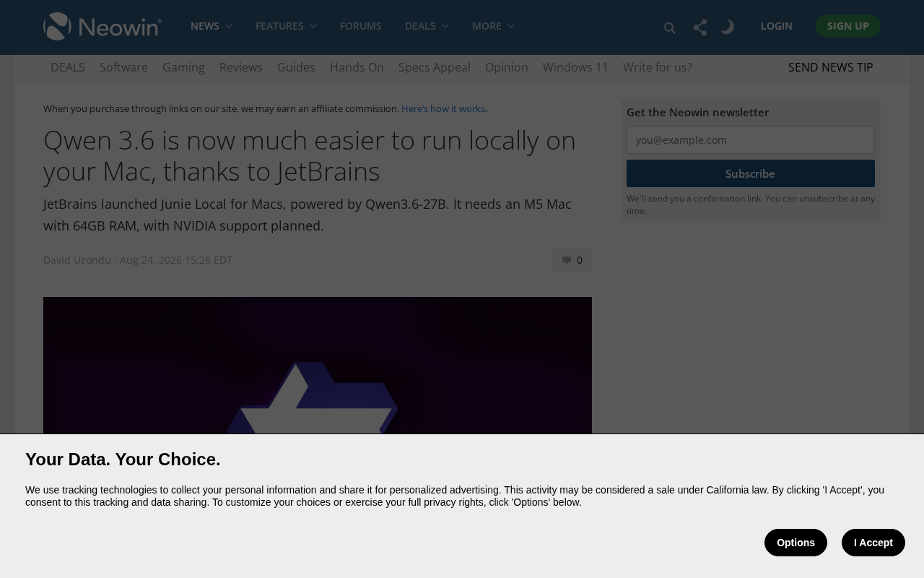Screen dimensions: 924x578
Task: Open the share icon in header
Action: 699,27
